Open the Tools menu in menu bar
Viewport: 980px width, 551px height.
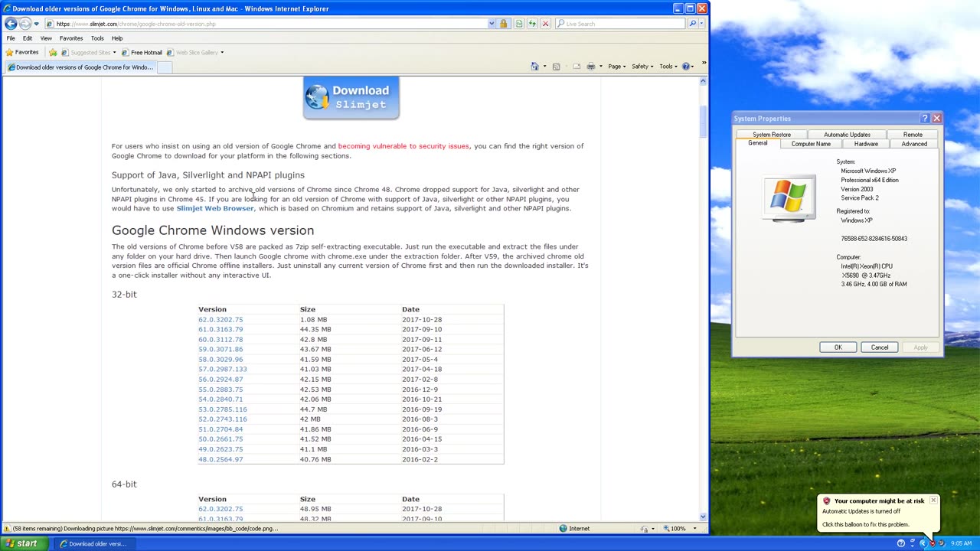[97, 38]
